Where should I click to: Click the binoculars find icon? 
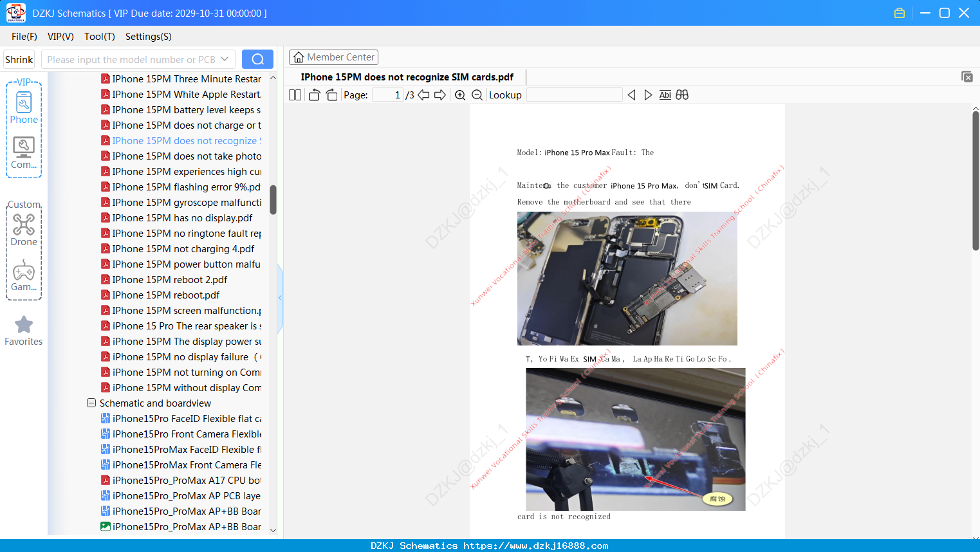[x=682, y=95]
